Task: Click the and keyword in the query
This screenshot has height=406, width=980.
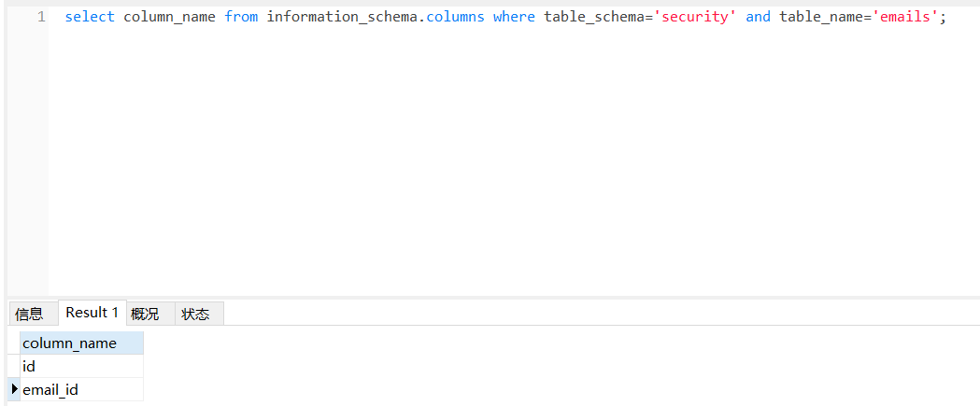Action: [x=758, y=17]
